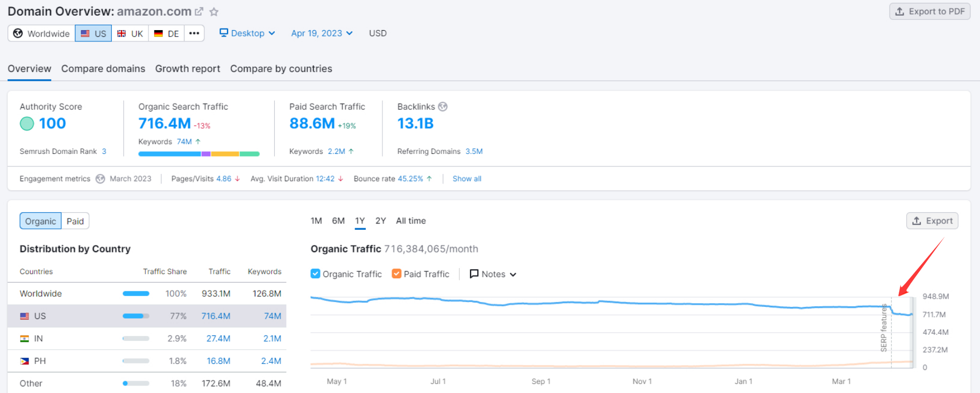
Task: Click the Worldwide globe icon
Action: [18, 33]
